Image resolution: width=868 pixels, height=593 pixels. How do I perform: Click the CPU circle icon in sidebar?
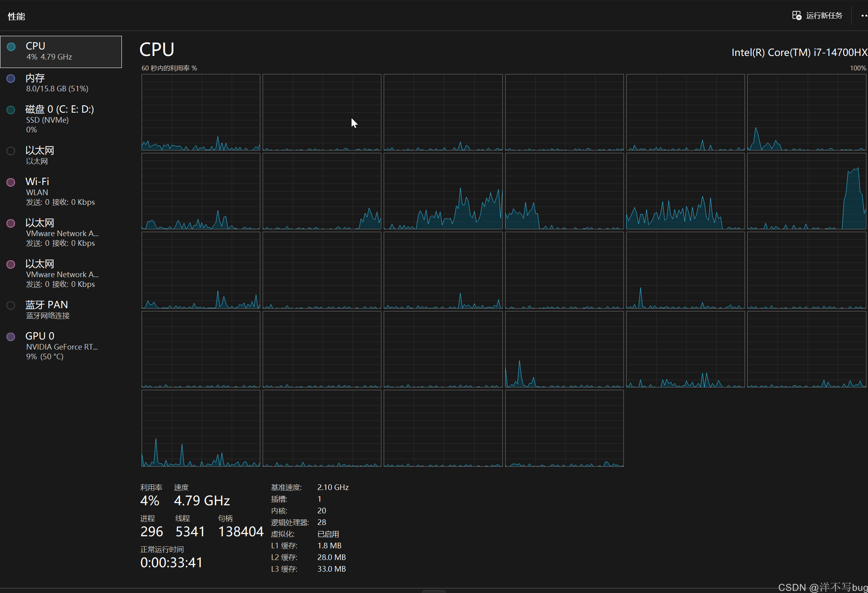[x=11, y=47]
